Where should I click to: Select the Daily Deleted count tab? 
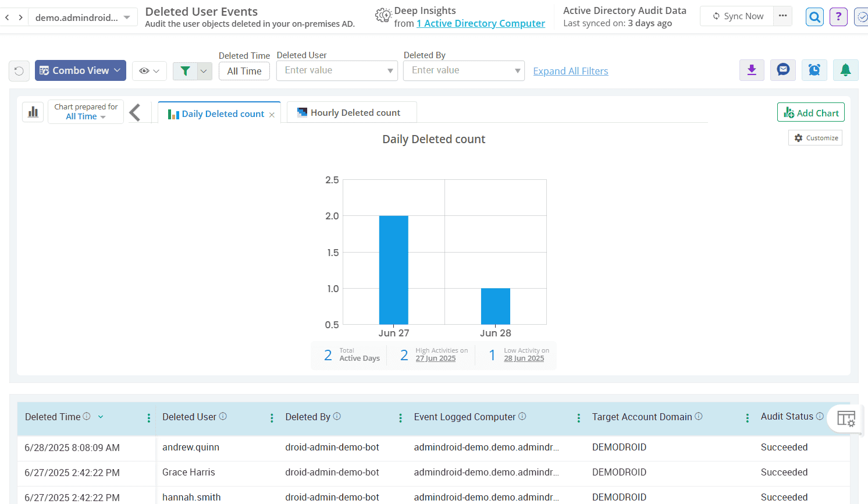click(x=219, y=113)
